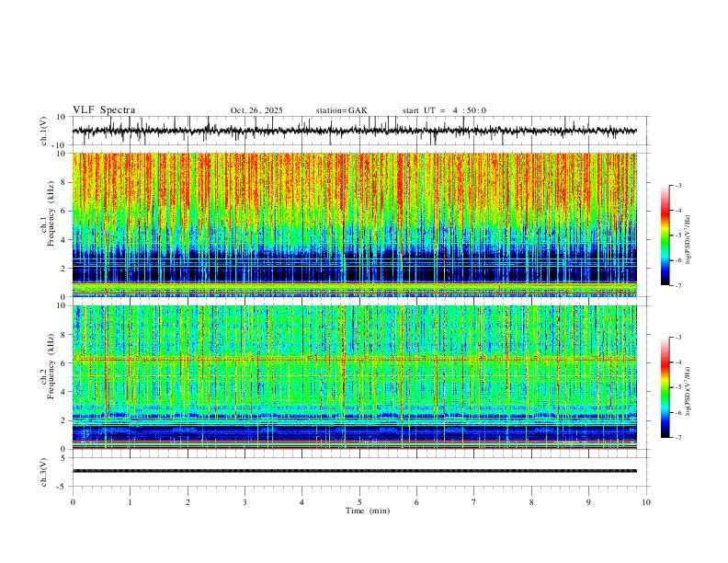Click the time axis tick label "0"

(73, 502)
